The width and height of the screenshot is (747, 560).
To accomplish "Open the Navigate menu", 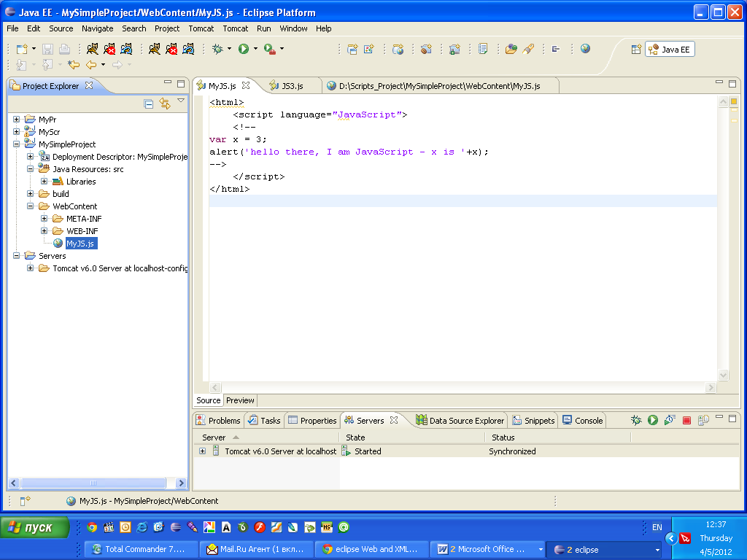I will coord(97,28).
